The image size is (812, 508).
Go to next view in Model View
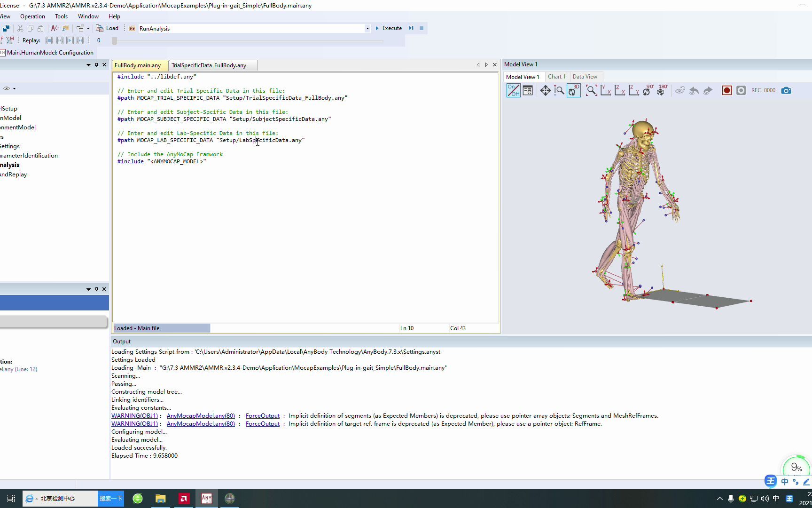[x=708, y=90]
